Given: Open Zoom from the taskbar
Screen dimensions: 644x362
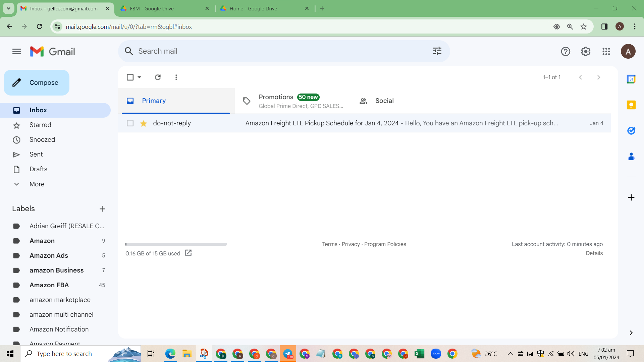Looking at the screenshot, I should (436, 354).
